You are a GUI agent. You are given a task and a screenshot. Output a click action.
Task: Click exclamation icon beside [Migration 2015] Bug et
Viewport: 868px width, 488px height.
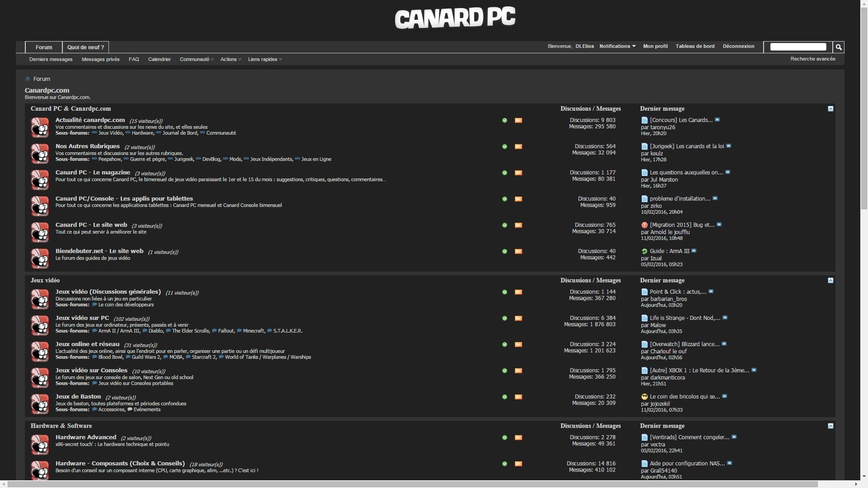coord(645,225)
